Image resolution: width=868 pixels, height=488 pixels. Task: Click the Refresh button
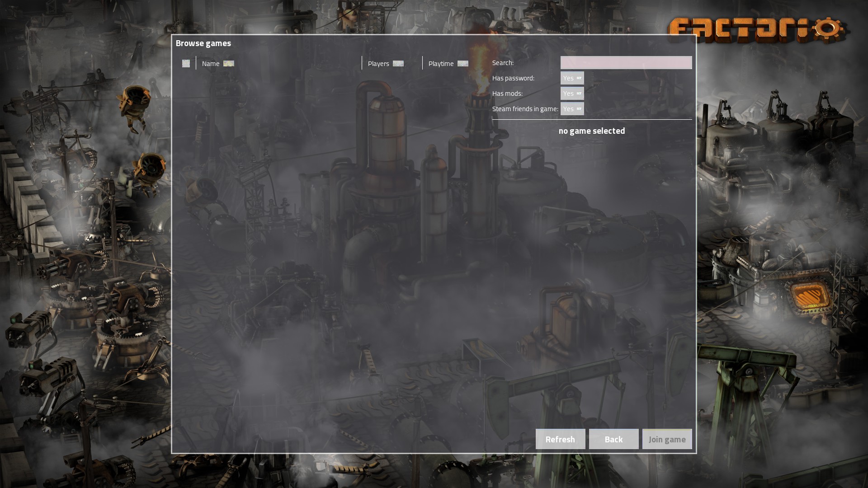coord(561,439)
